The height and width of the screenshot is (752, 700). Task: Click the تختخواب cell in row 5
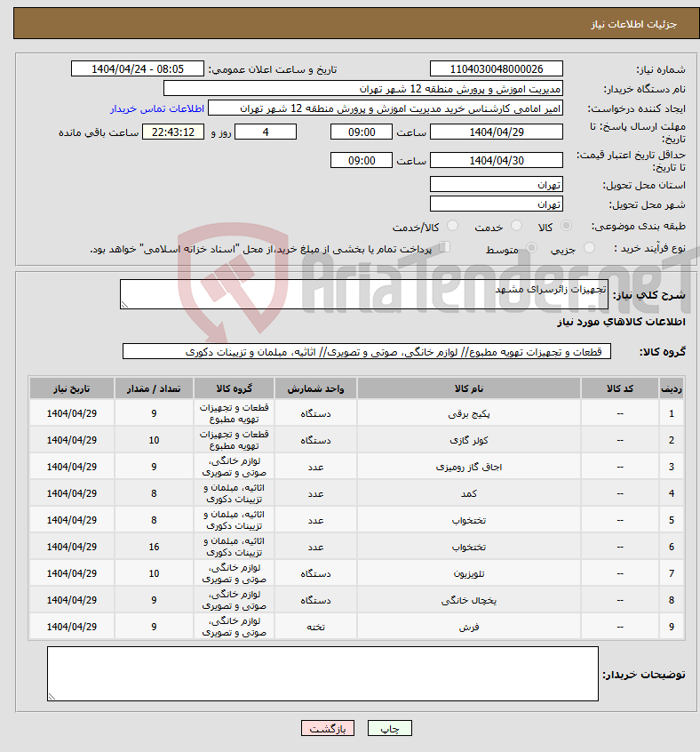[469, 520]
